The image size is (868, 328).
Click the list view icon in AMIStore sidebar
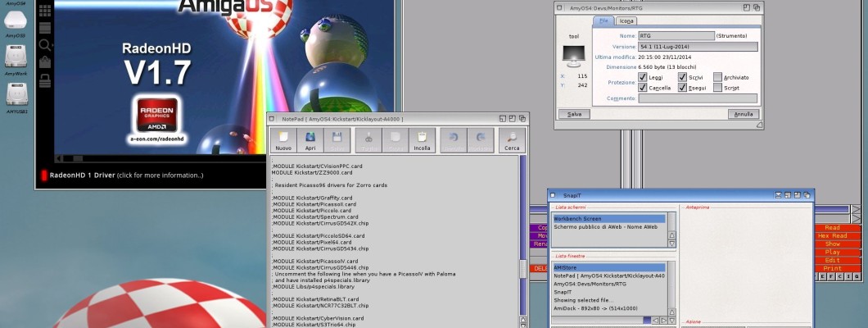coord(45,28)
